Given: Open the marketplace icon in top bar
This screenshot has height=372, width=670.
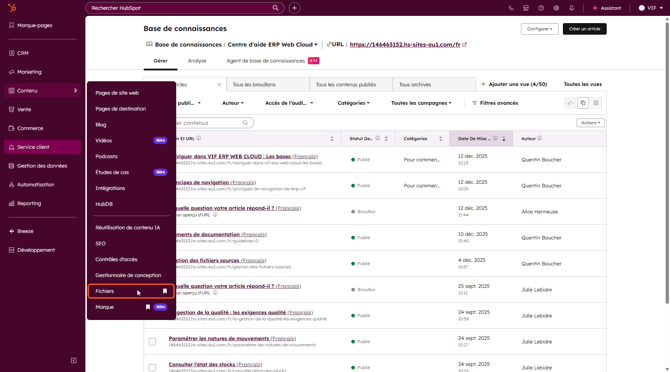Looking at the screenshot, I should (526, 8).
